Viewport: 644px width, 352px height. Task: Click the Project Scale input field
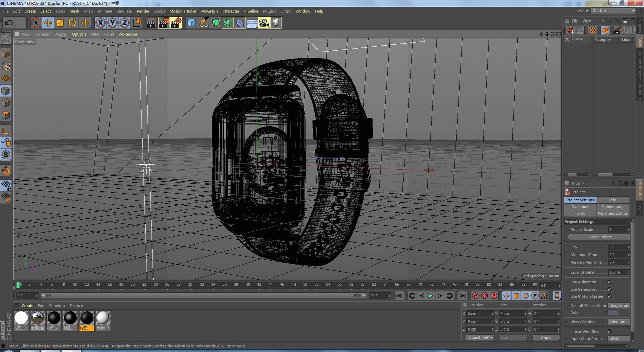click(619, 230)
